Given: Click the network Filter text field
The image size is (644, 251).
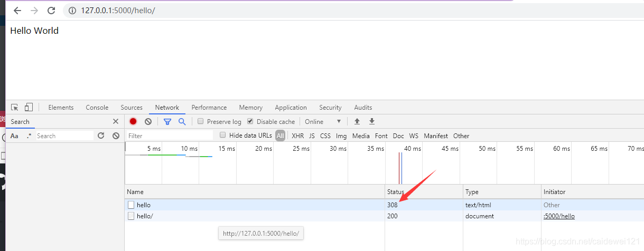Looking at the screenshot, I should point(169,136).
